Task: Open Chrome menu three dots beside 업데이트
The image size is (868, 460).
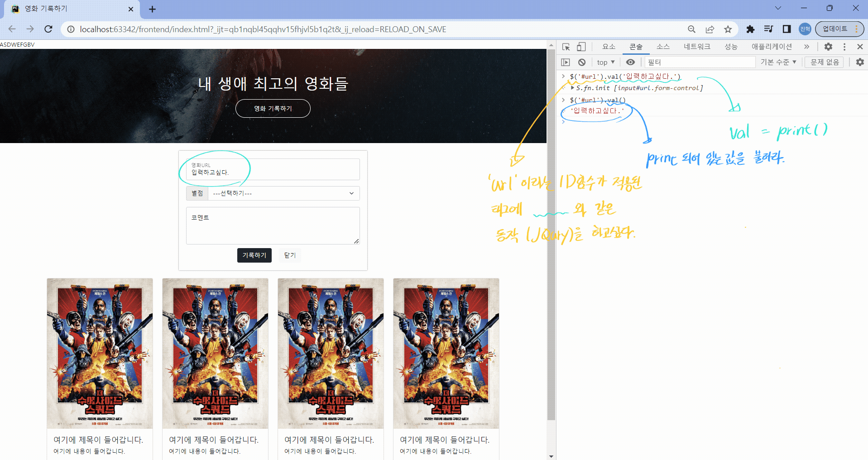Action: pyautogui.click(x=857, y=29)
